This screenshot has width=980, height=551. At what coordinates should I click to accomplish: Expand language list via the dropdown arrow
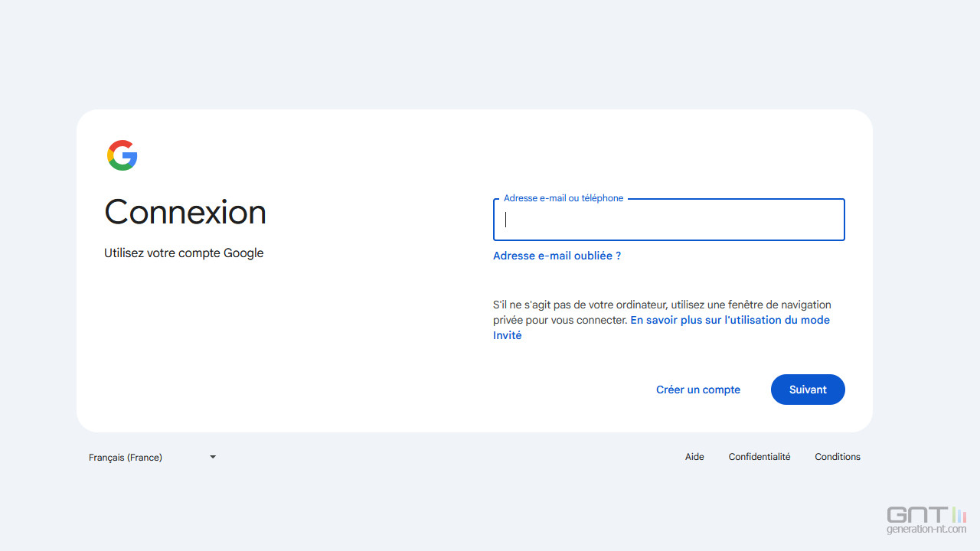click(x=213, y=457)
